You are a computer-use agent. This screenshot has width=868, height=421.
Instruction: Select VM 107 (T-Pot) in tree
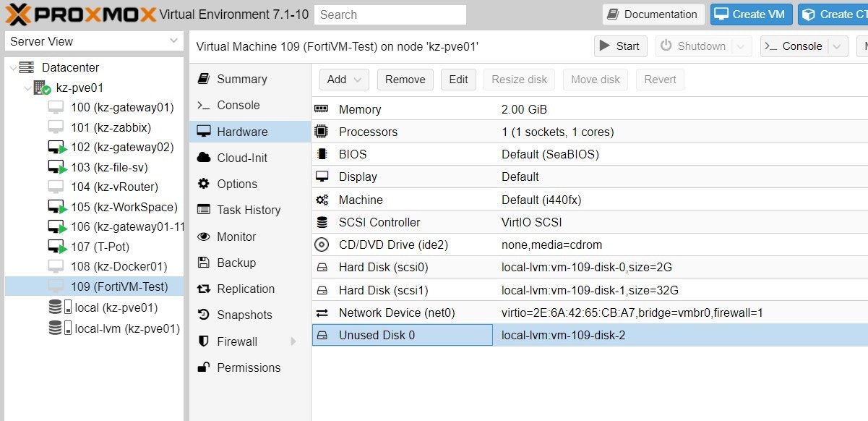[x=100, y=247]
